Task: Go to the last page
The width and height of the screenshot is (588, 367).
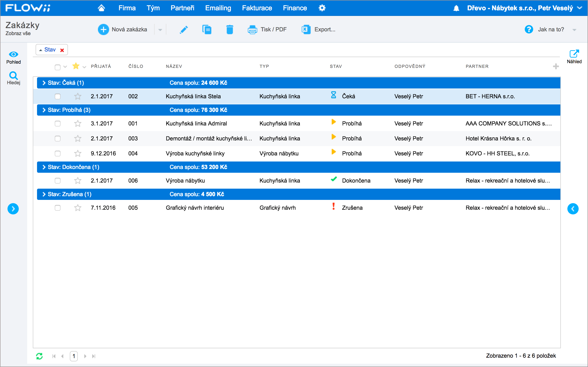Action: click(x=93, y=356)
